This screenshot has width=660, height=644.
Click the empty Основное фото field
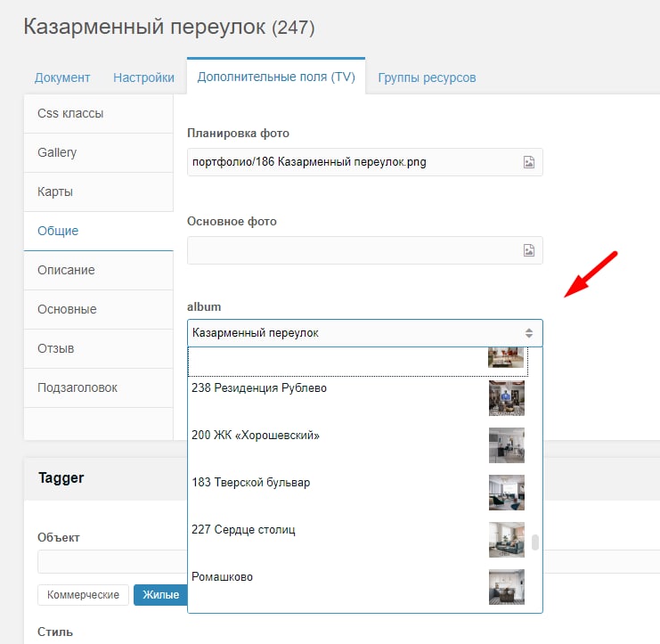pos(365,250)
